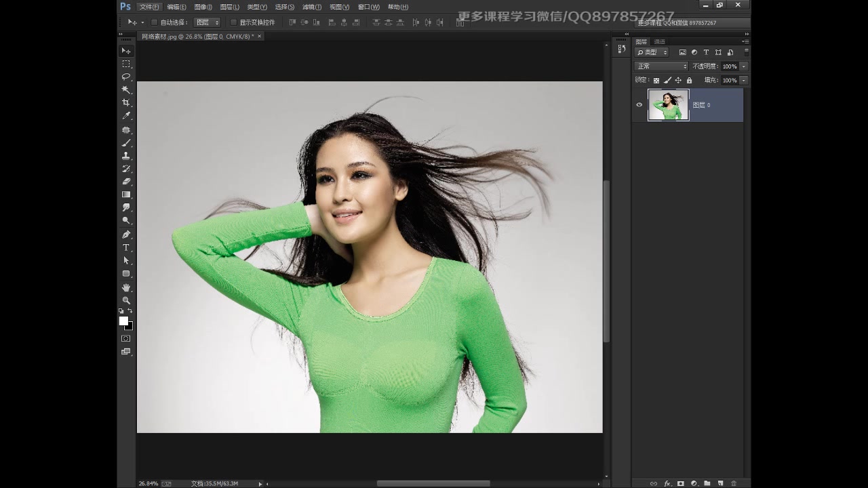
Task: Hide 图层 0 with the eye icon
Action: point(639,105)
